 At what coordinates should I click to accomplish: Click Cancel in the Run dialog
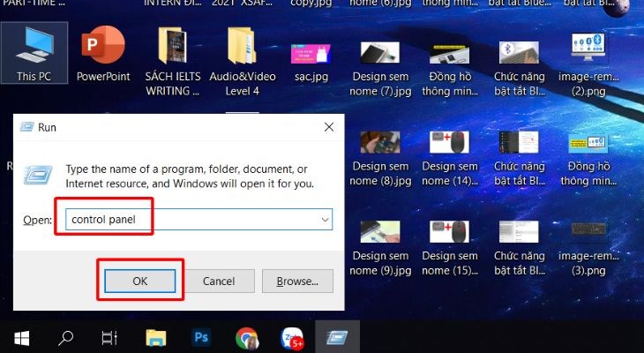coord(219,282)
